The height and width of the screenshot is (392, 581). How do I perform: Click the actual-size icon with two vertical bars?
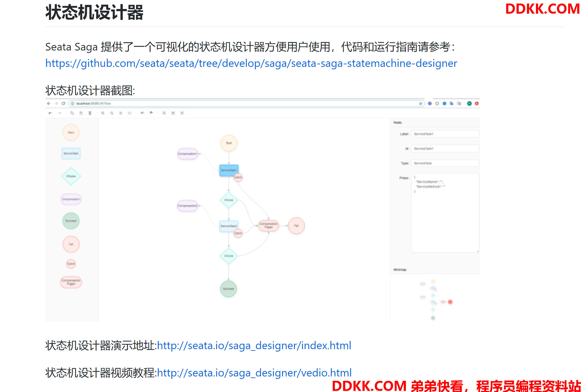click(129, 113)
